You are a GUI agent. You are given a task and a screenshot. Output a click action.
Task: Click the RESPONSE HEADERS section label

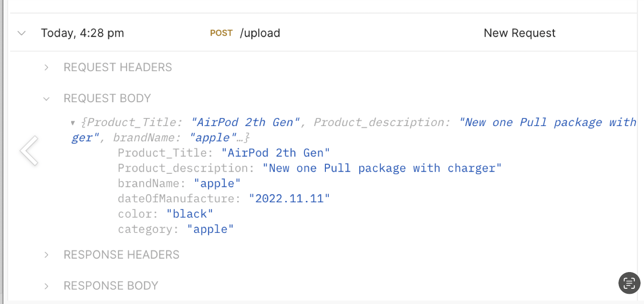pyautogui.click(x=121, y=255)
